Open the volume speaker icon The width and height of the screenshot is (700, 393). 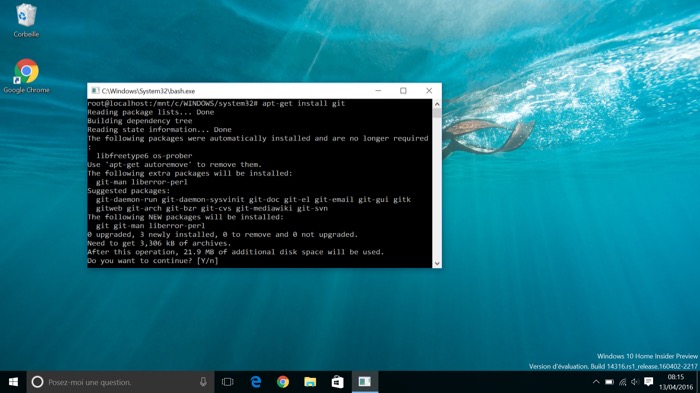(x=635, y=382)
